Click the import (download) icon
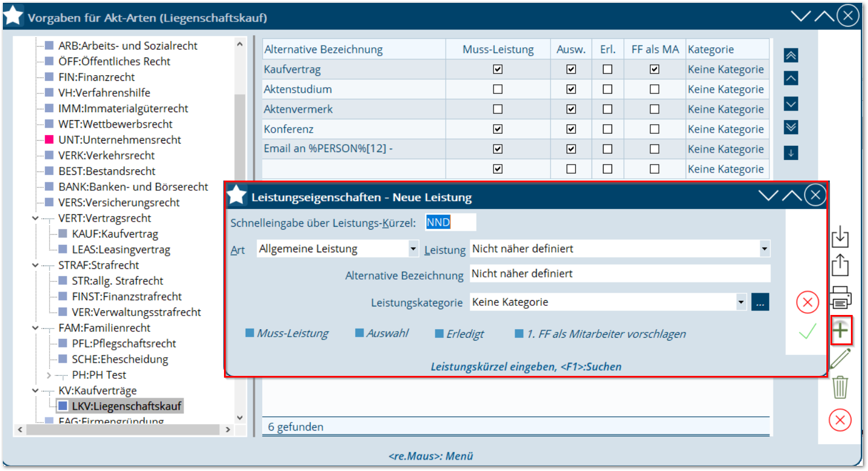Image resolution: width=868 pixels, height=471 pixels. pos(840,236)
